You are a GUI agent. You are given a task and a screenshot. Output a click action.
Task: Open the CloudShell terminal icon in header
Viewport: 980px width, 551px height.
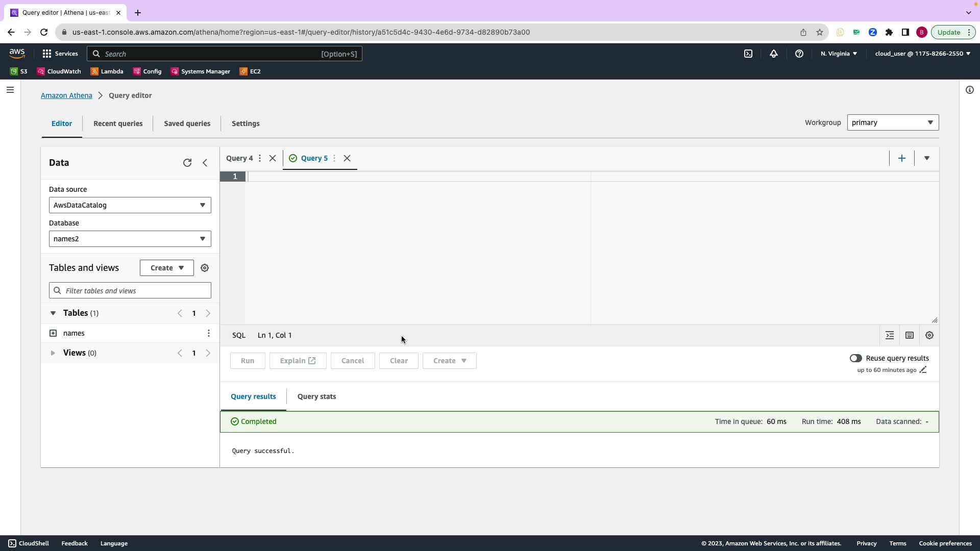point(748,54)
